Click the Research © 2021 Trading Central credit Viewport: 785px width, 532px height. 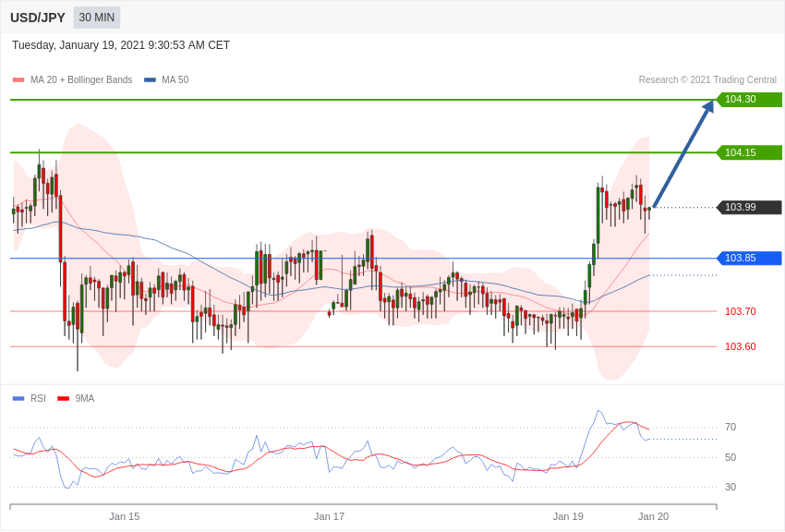(707, 79)
